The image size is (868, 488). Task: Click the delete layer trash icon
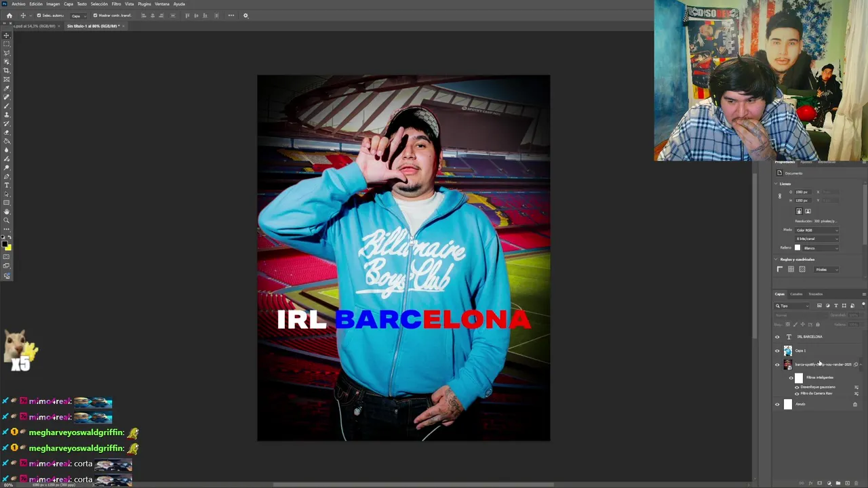(x=856, y=483)
